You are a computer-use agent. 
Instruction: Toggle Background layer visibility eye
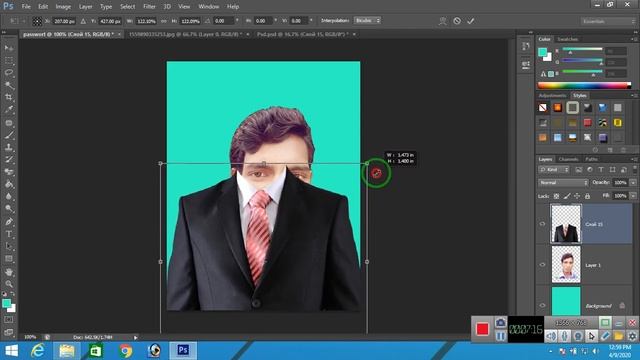542,305
